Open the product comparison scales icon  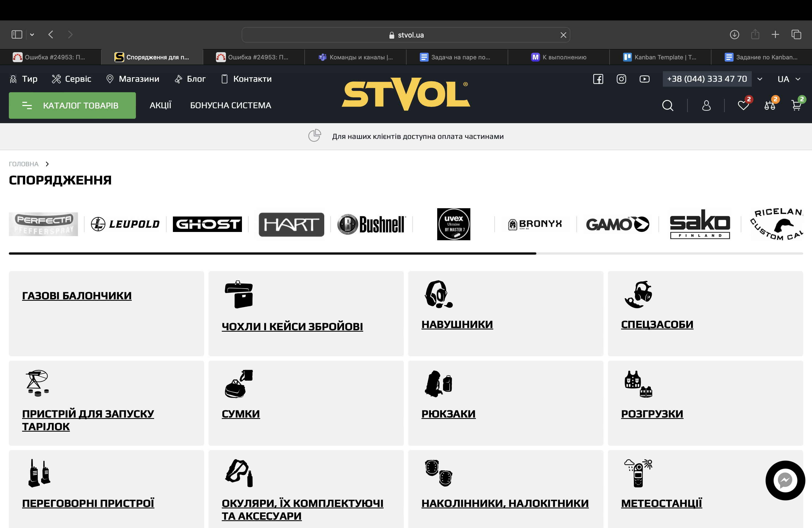point(769,105)
